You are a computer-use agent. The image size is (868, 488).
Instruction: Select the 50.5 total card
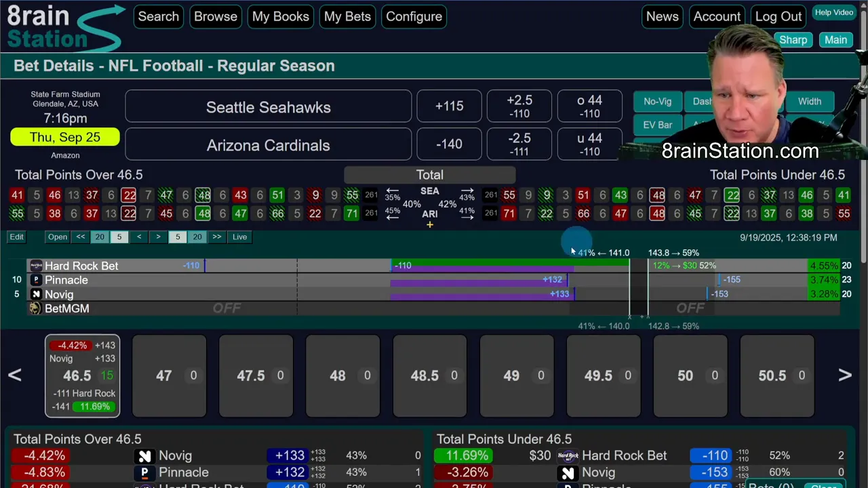[x=777, y=375]
